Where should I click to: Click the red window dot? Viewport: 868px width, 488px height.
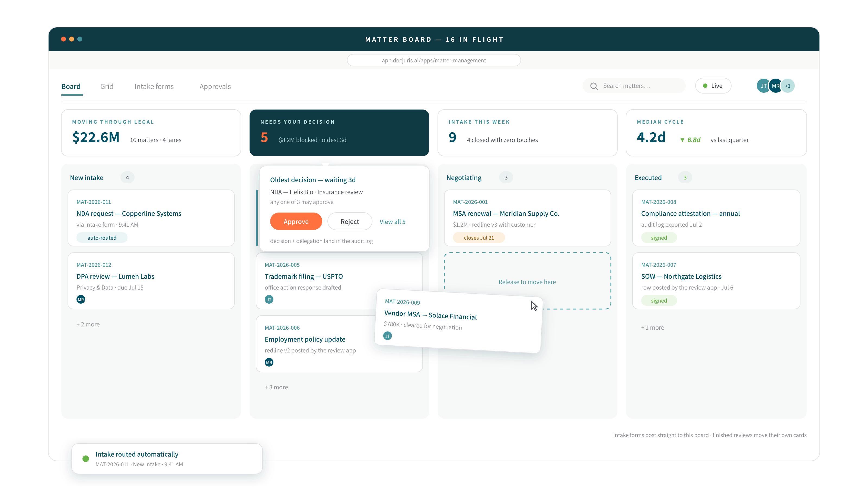click(x=63, y=39)
